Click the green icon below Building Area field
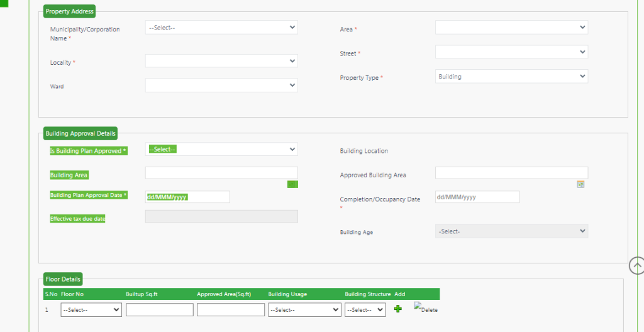The width and height of the screenshot is (644, 332). click(292, 184)
